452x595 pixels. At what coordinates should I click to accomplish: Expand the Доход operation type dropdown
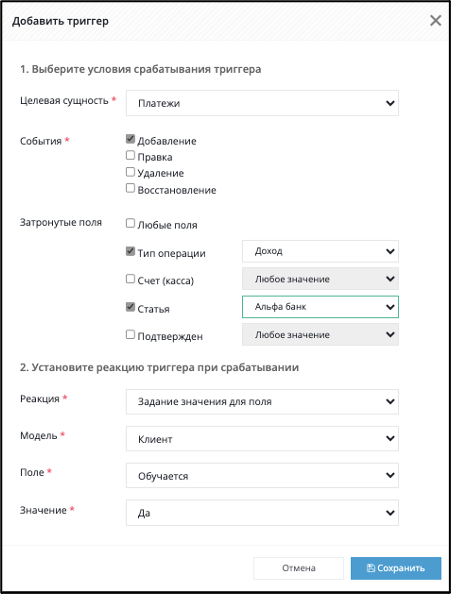point(320,251)
